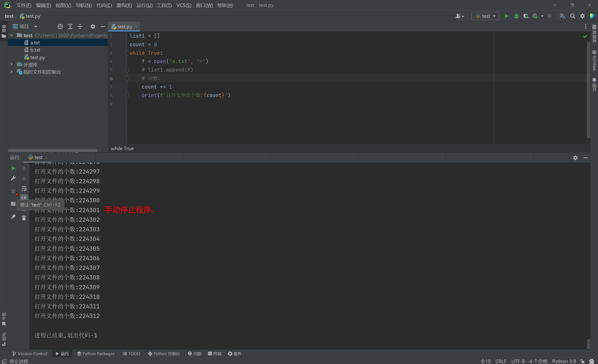The height and width of the screenshot is (364, 598).
Task: Open the 问题 tool window
Action: (x=195, y=353)
